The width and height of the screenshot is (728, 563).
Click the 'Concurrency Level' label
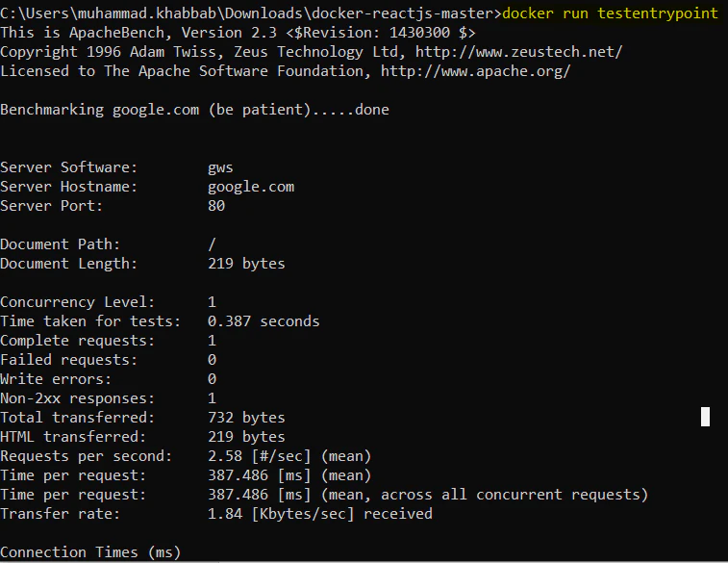[77, 302]
